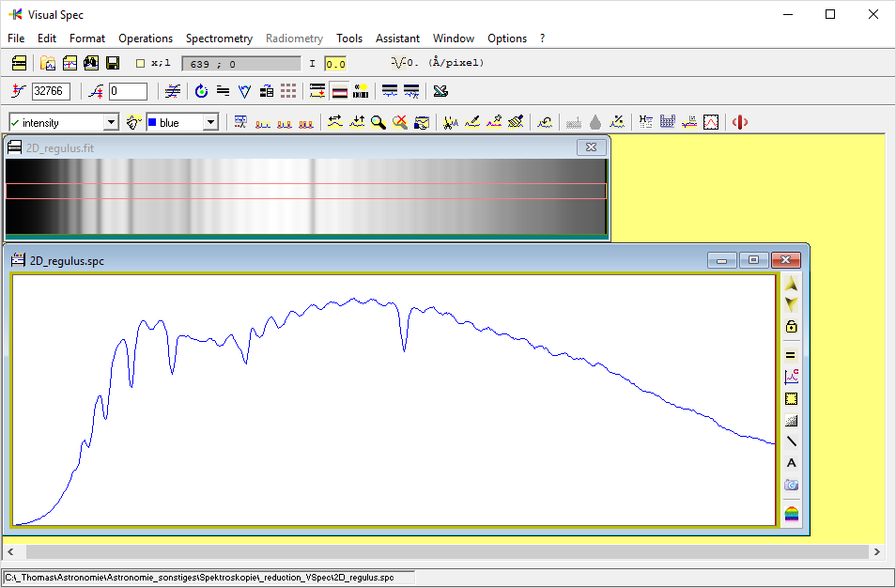
Task: Toggle the padlock lock icon
Action: (791, 327)
